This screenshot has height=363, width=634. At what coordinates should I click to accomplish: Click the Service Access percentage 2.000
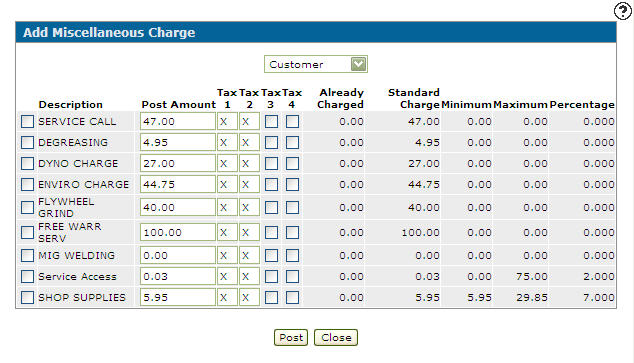tap(599, 276)
